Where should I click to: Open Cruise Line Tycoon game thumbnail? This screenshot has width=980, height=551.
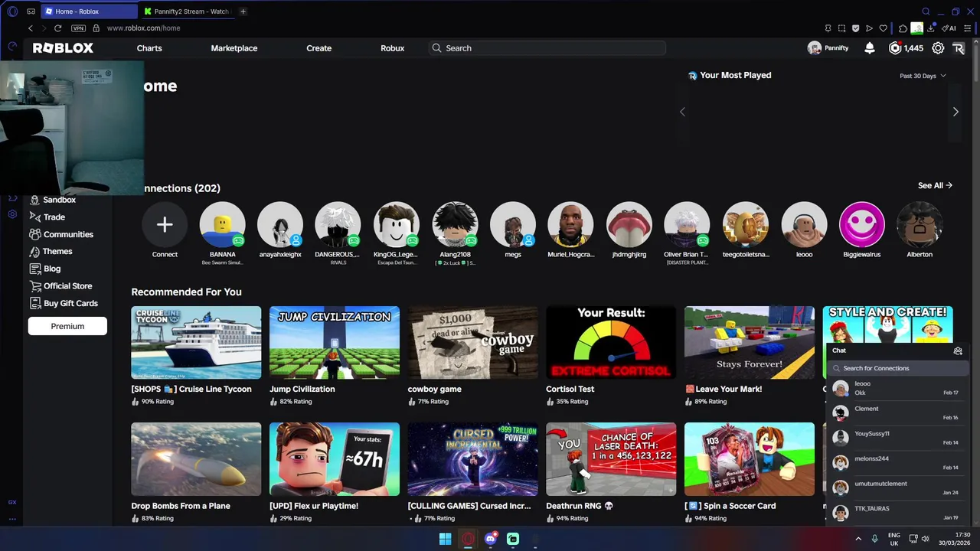pos(196,343)
